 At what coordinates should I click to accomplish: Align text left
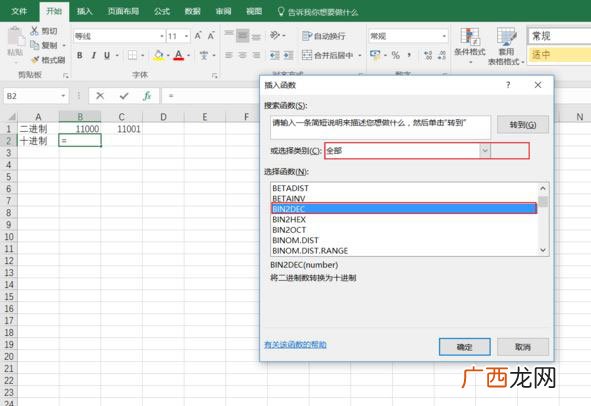point(229,55)
